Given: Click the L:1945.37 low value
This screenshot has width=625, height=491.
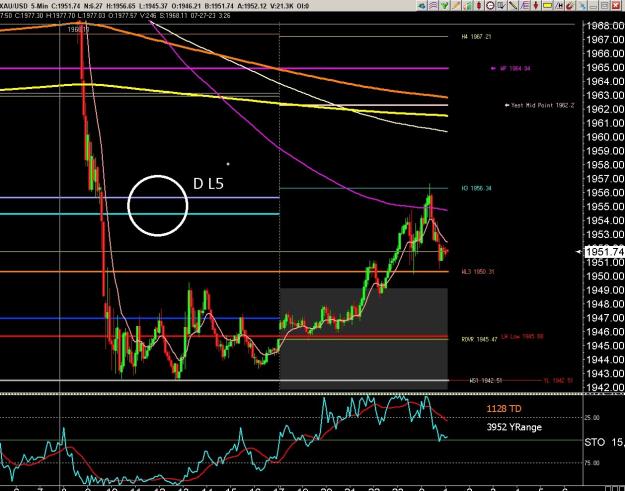Looking at the screenshot, I should click(x=155, y=6).
